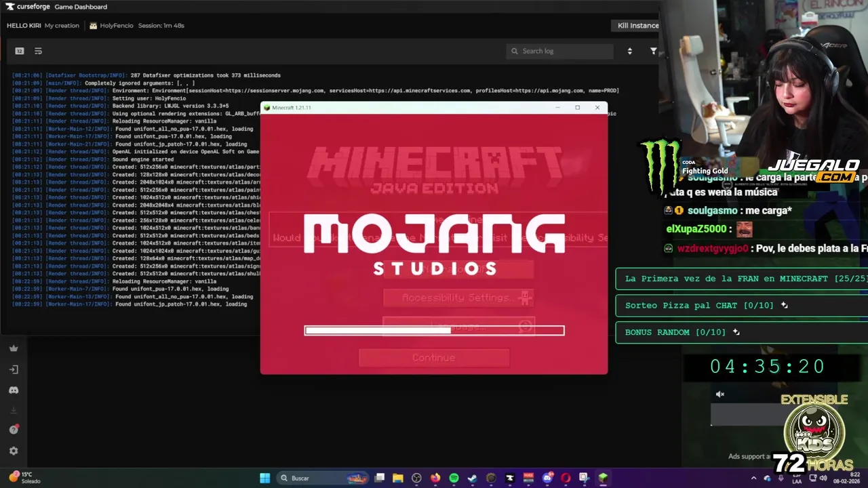Click the faded Accessibility Settings button
The image size is (868, 488).
coord(458,298)
